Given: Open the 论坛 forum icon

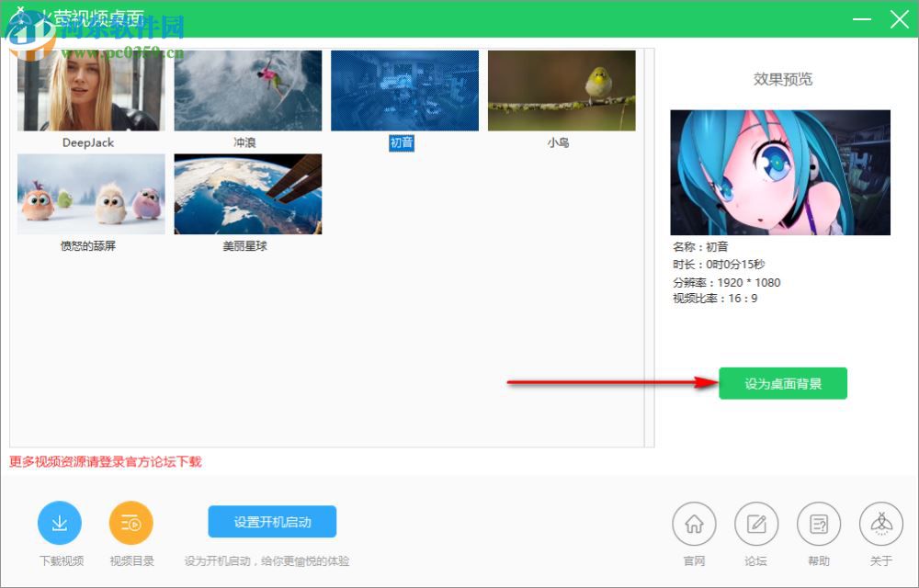Looking at the screenshot, I should 755,522.
